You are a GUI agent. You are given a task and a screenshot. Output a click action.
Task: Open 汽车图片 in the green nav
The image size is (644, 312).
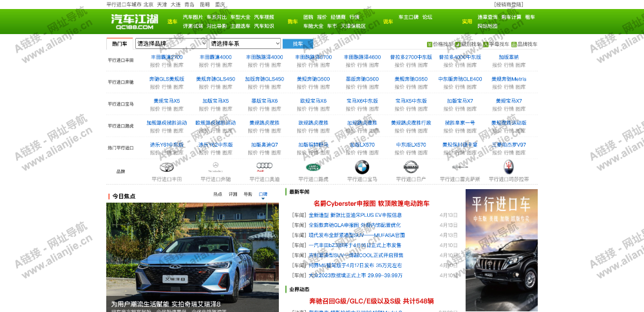(x=193, y=17)
